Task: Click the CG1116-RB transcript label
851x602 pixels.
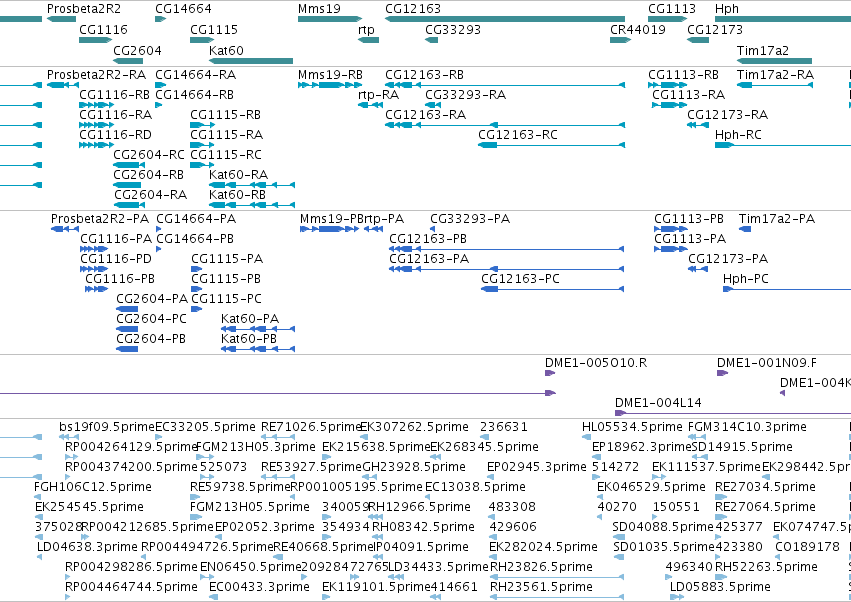Action: point(115,94)
